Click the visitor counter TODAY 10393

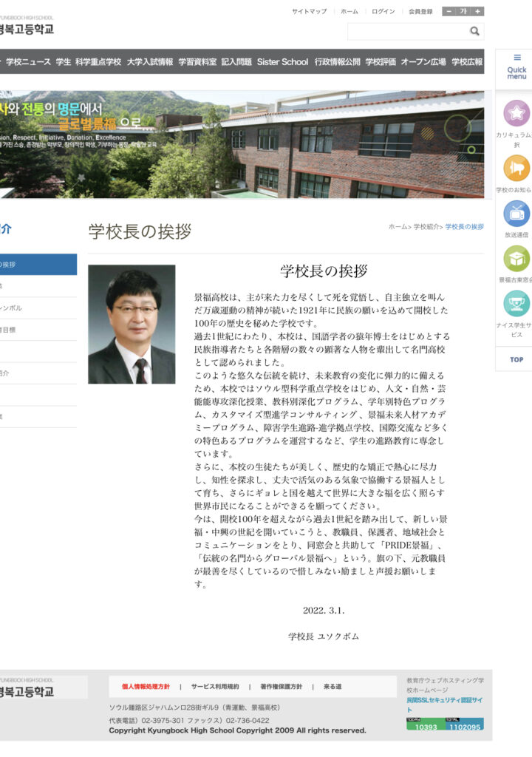pyautogui.click(x=426, y=724)
